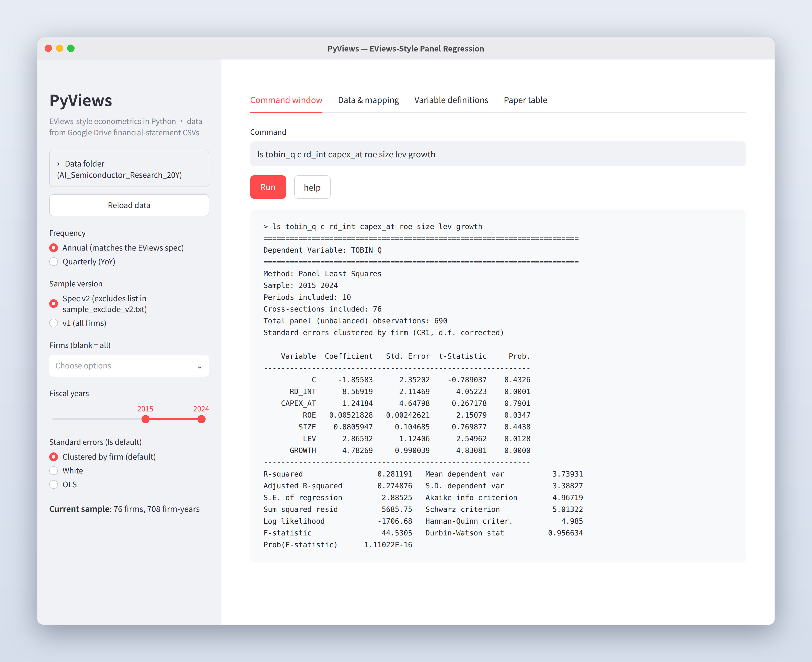Choose v1 (all firms) sample version
Screen dimensions: 812x662
tap(53, 323)
